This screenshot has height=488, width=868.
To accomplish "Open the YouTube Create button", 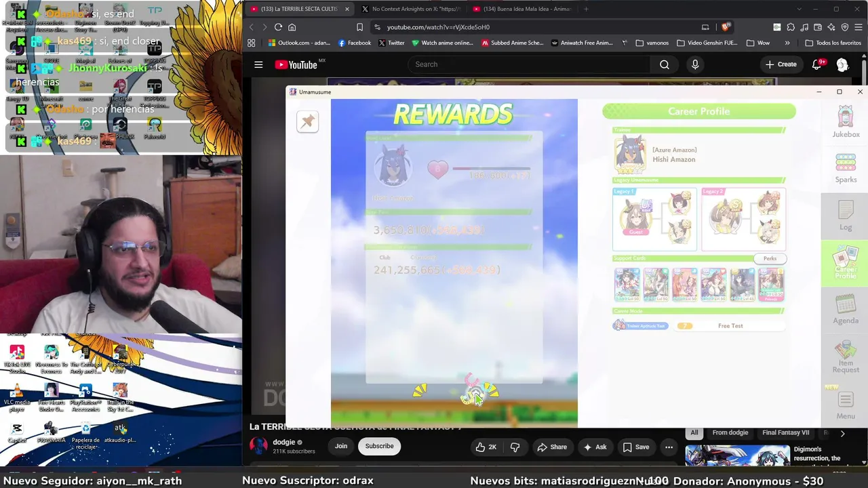I will coord(781,64).
